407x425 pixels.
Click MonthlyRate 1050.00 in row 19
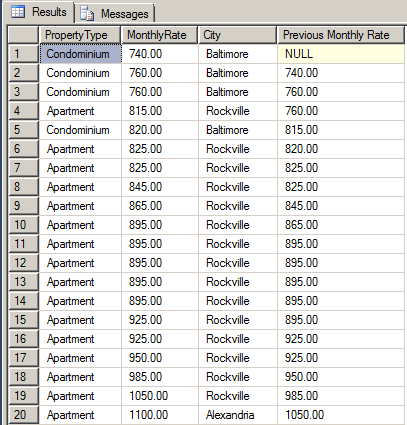pos(160,396)
